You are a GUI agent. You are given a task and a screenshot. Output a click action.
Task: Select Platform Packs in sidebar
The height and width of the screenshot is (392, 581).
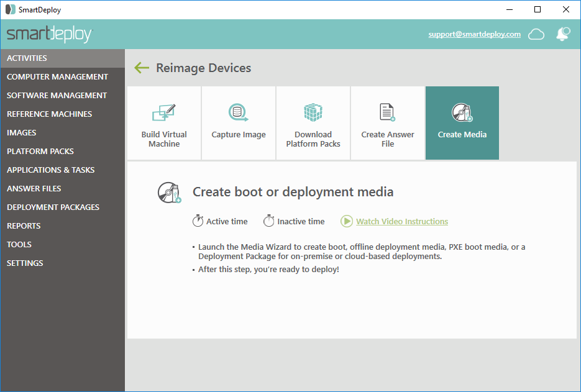click(x=40, y=151)
